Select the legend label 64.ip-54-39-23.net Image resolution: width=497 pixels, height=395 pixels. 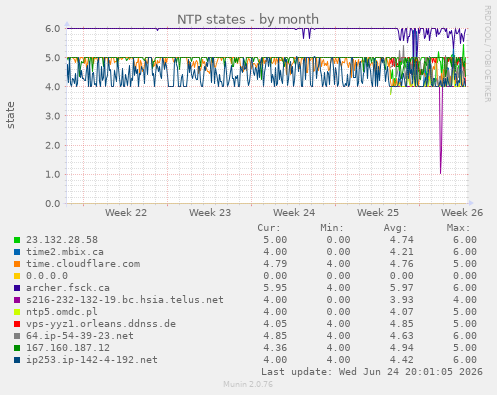[80, 336]
